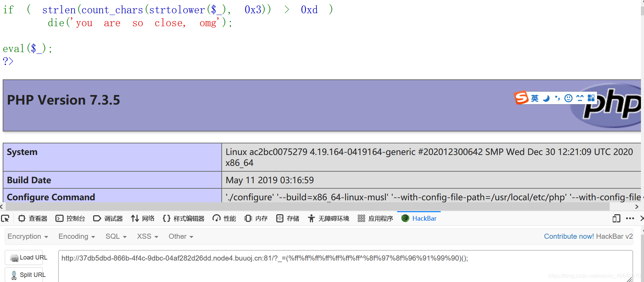Viewport: 644px width, 282px height.
Task: Click the Linux system info value cell
Action: click(431, 157)
